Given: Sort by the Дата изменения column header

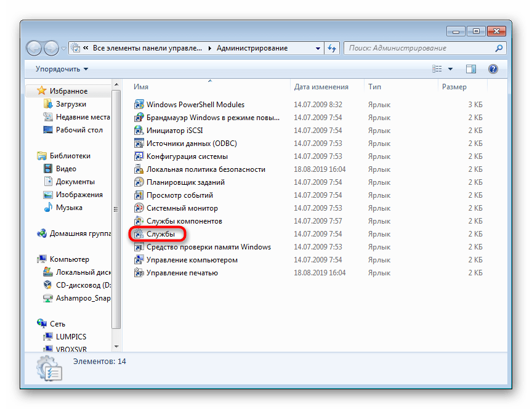Looking at the screenshot, I should click(x=321, y=87).
